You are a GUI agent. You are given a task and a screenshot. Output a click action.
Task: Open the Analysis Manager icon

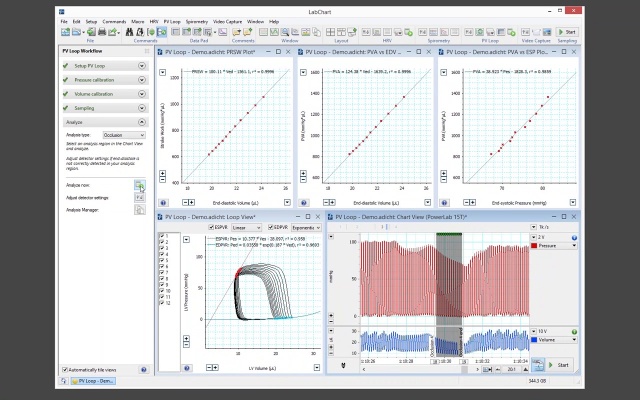[140, 210]
